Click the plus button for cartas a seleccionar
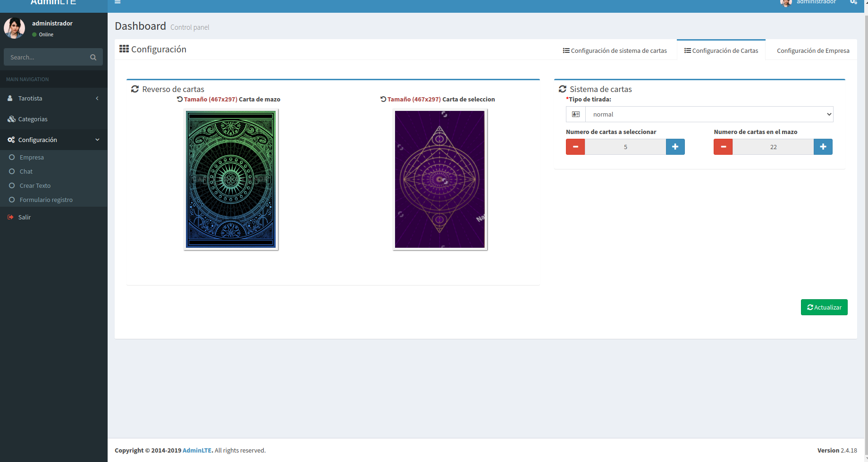Image resolution: width=868 pixels, height=462 pixels. coord(675,147)
